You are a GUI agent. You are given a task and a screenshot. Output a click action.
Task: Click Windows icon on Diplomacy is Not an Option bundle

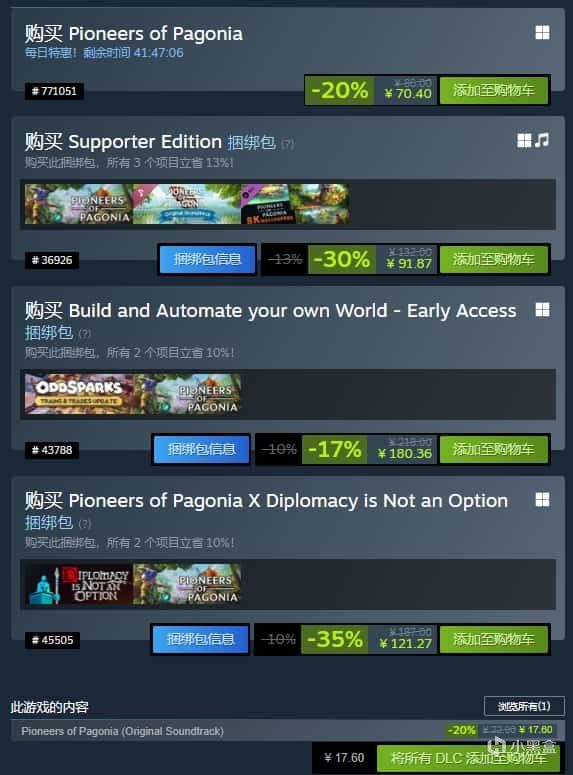(x=542, y=500)
